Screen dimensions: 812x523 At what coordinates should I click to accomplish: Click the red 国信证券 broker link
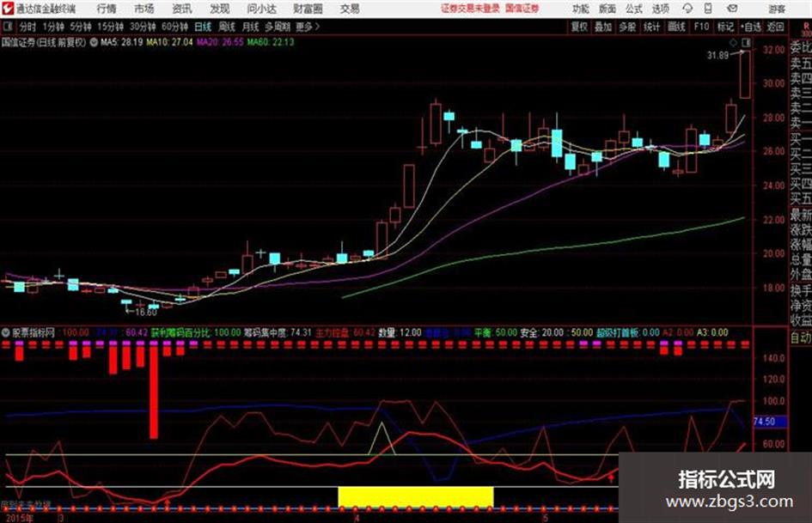click(x=522, y=9)
